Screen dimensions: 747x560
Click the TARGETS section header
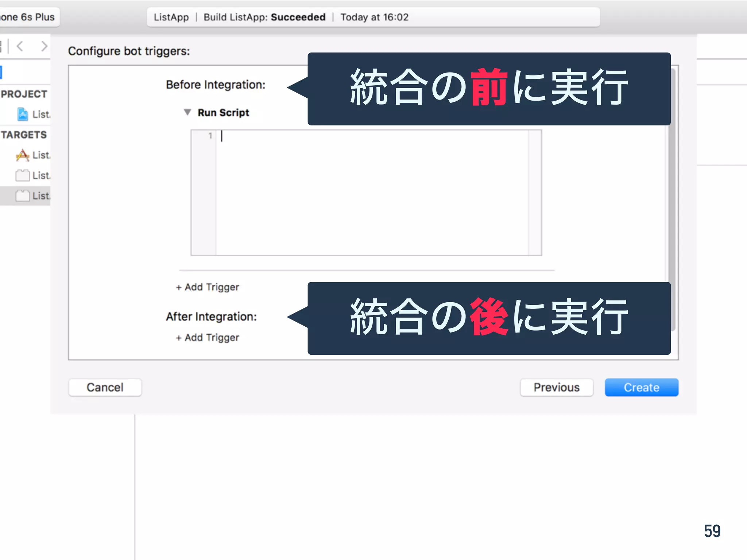tap(24, 135)
